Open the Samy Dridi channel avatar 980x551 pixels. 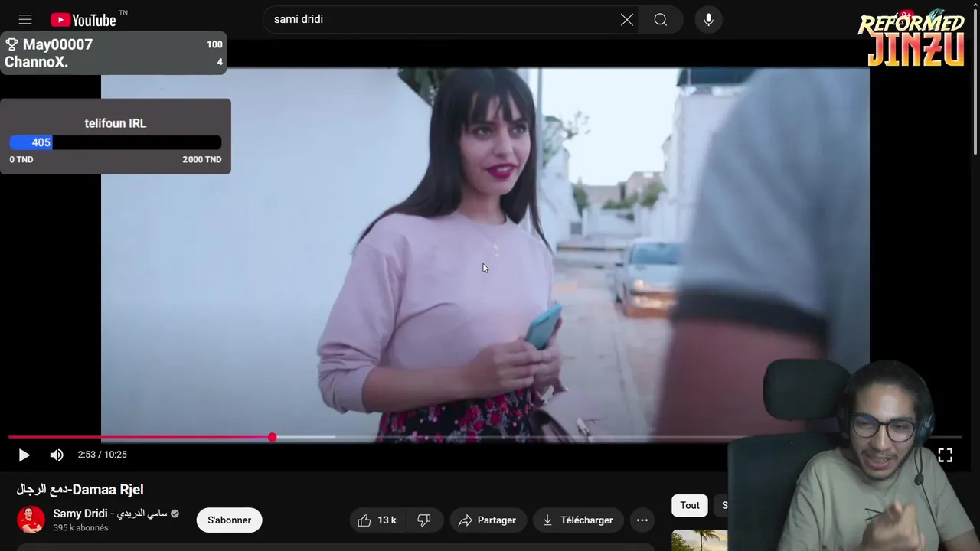(x=31, y=520)
